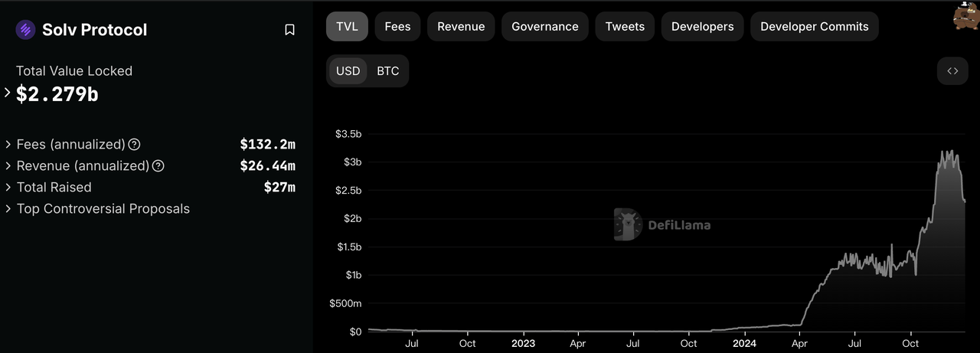Click the Solv Protocol logo icon

[26, 30]
